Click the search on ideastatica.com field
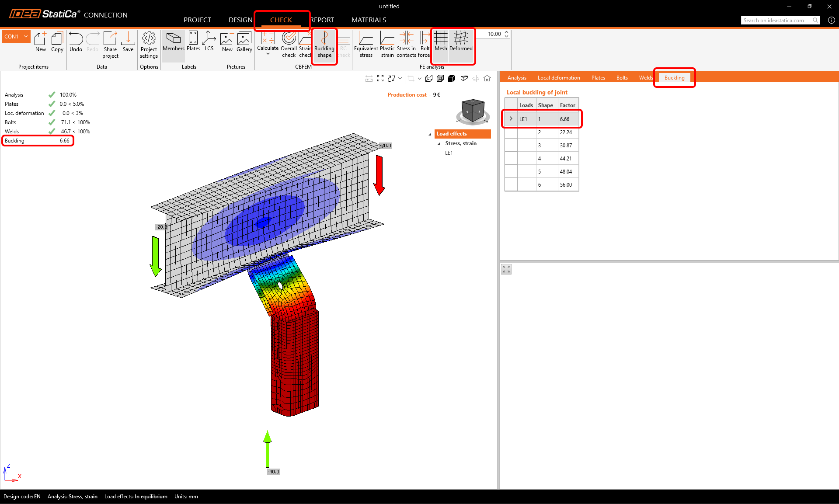Image resolution: width=839 pixels, height=504 pixels. pos(776,21)
